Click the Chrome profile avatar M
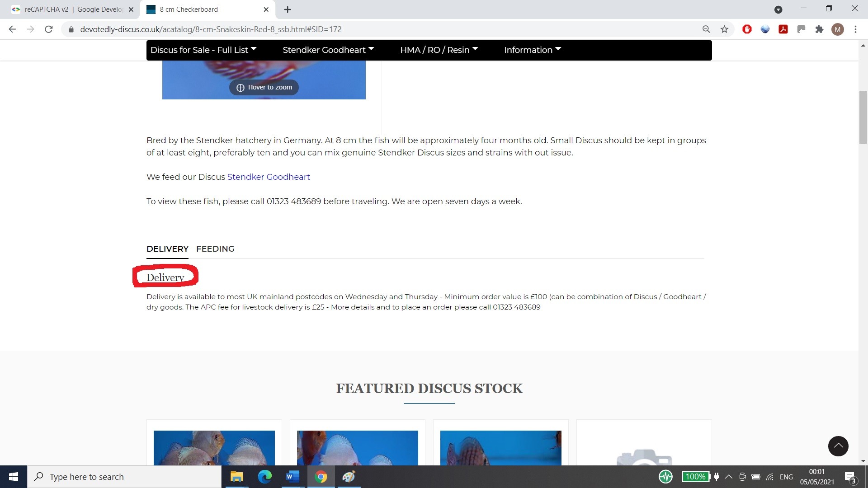 coord(837,29)
